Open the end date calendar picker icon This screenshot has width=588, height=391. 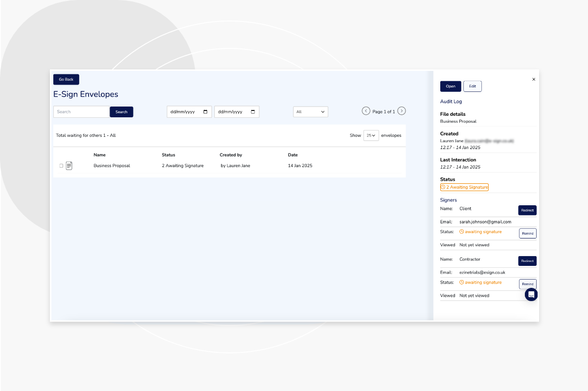coord(252,112)
